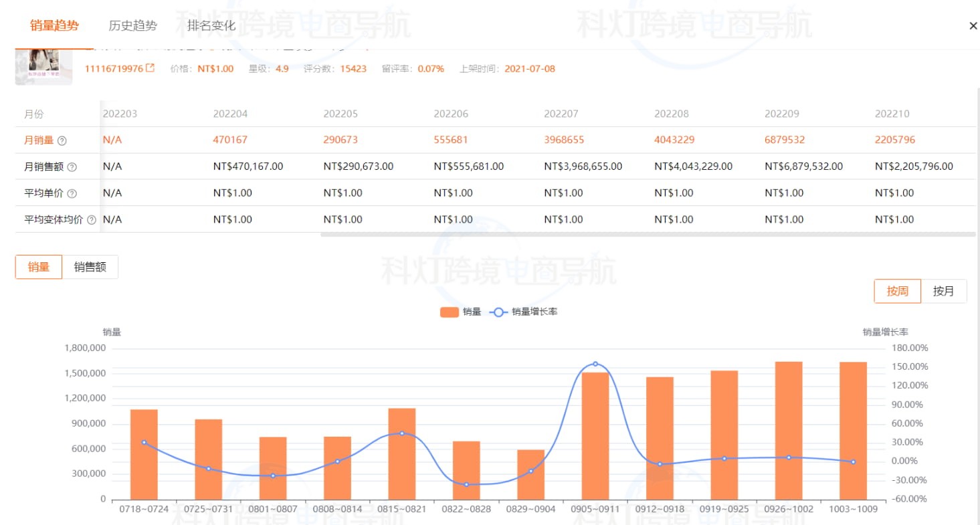Click help icon next to 平均变体均价
The height and width of the screenshot is (525, 980).
point(92,219)
